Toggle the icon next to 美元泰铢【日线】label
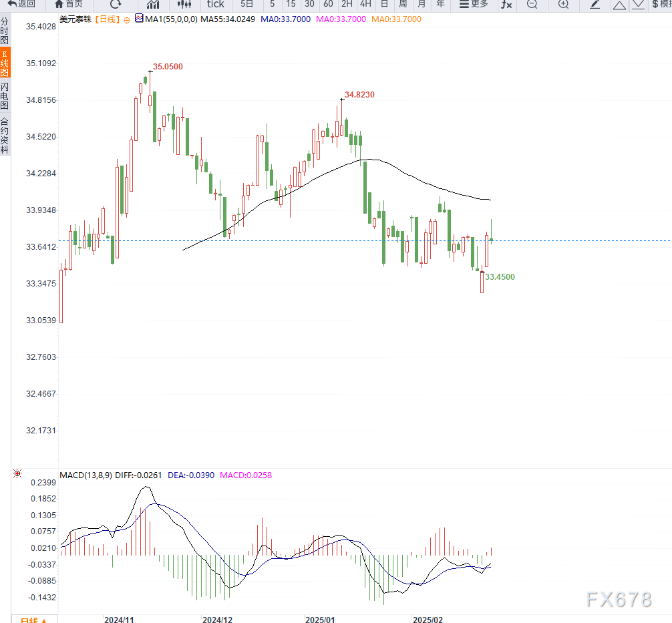This screenshot has height=623, width=672. [126, 19]
